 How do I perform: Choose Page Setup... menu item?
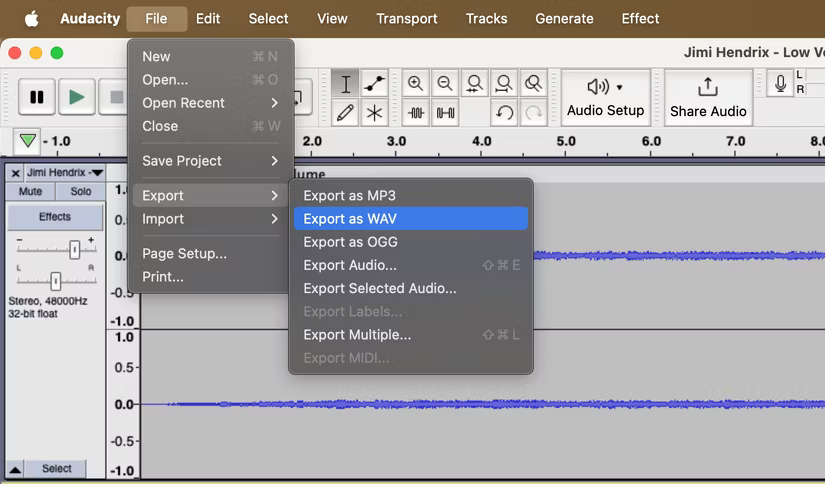pyautogui.click(x=210, y=253)
